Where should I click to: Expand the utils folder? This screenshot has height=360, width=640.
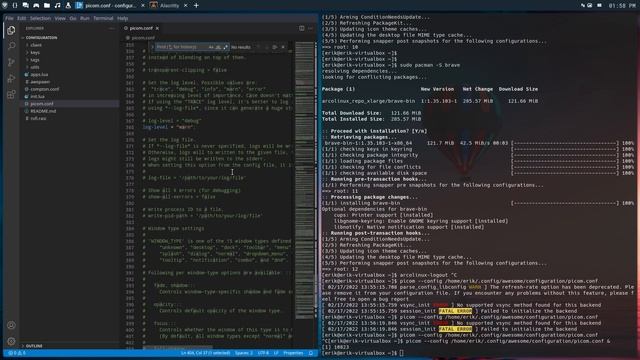pos(35,67)
